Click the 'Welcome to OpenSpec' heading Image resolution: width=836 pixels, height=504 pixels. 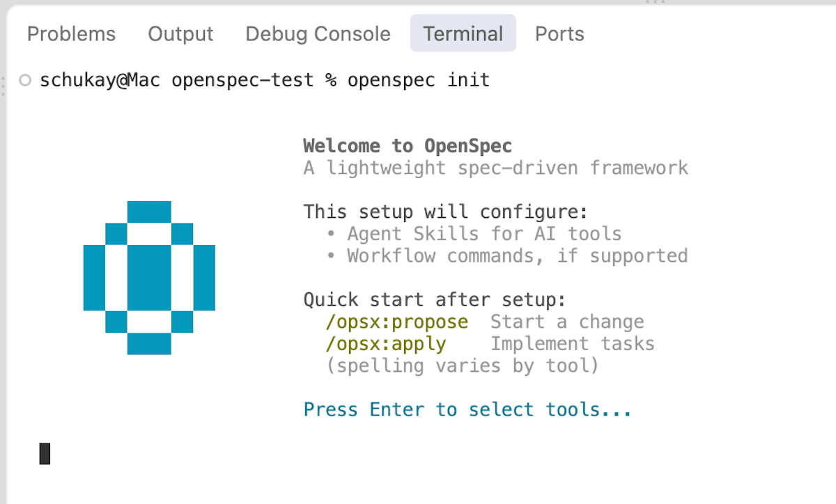pos(408,146)
